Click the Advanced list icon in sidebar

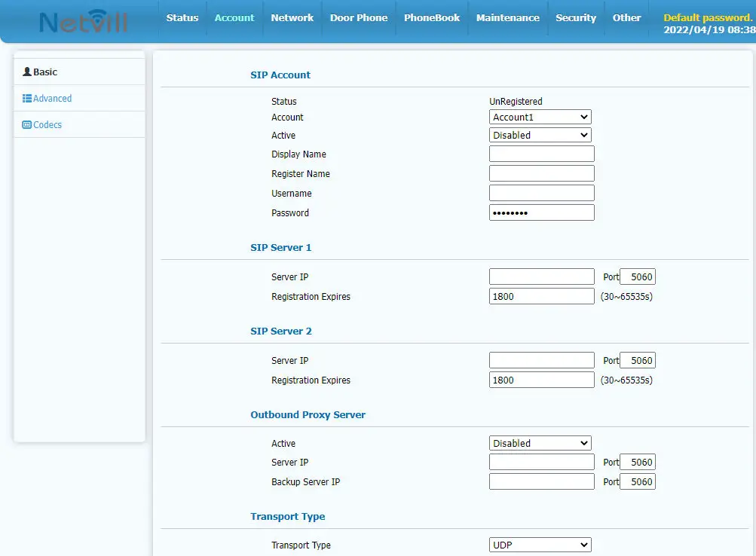(27, 98)
